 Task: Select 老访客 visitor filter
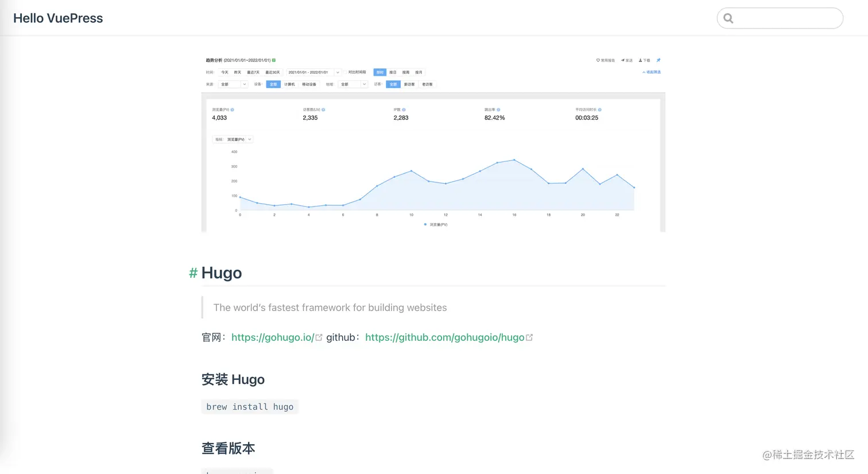pos(428,84)
